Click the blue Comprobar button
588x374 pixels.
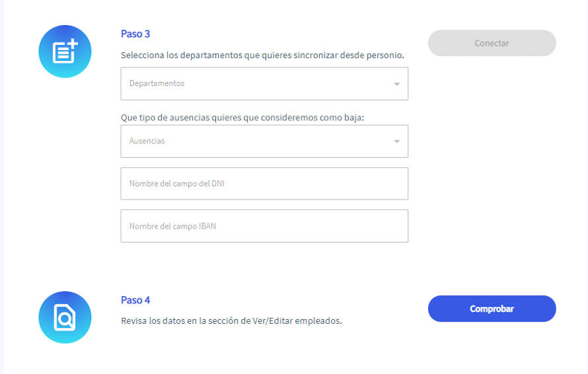coord(492,309)
